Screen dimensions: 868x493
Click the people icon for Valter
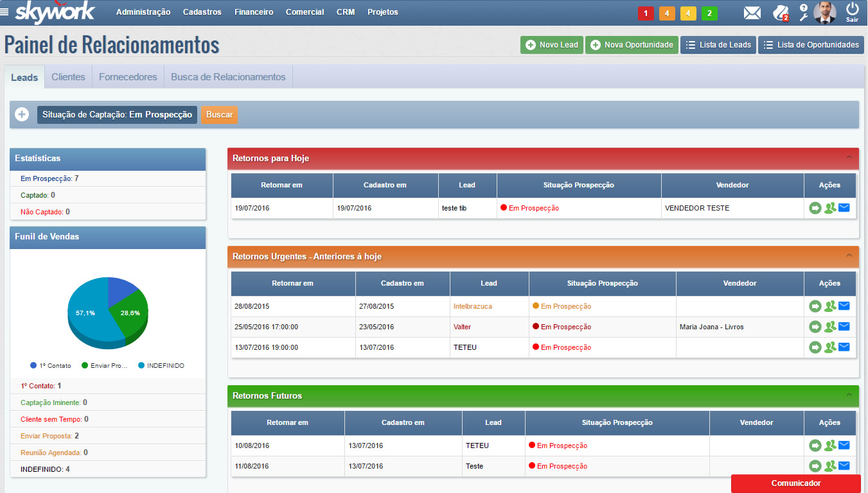pyautogui.click(x=830, y=327)
